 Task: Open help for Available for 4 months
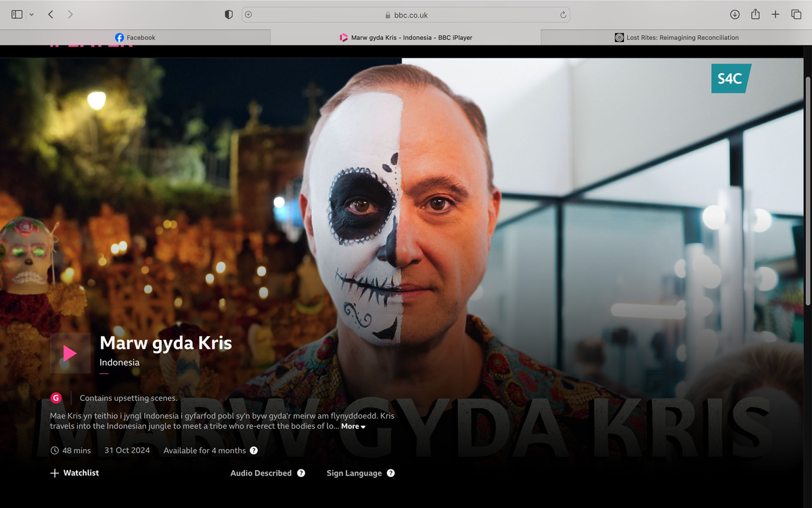[254, 450]
